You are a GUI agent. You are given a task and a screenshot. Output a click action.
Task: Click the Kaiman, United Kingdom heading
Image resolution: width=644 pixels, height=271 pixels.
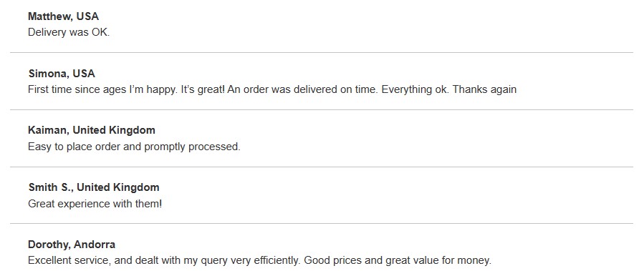[x=92, y=130]
